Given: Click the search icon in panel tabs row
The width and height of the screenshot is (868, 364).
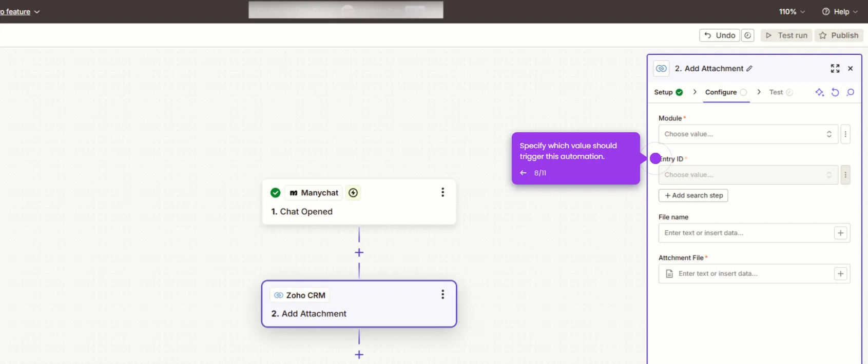Looking at the screenshot, I should [x=851, y=92].
